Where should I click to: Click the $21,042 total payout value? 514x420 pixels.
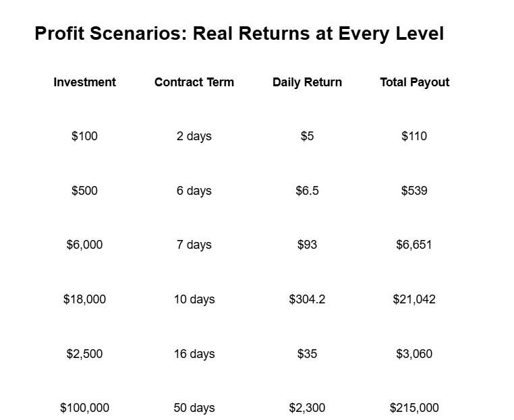(x=414, y=299)
